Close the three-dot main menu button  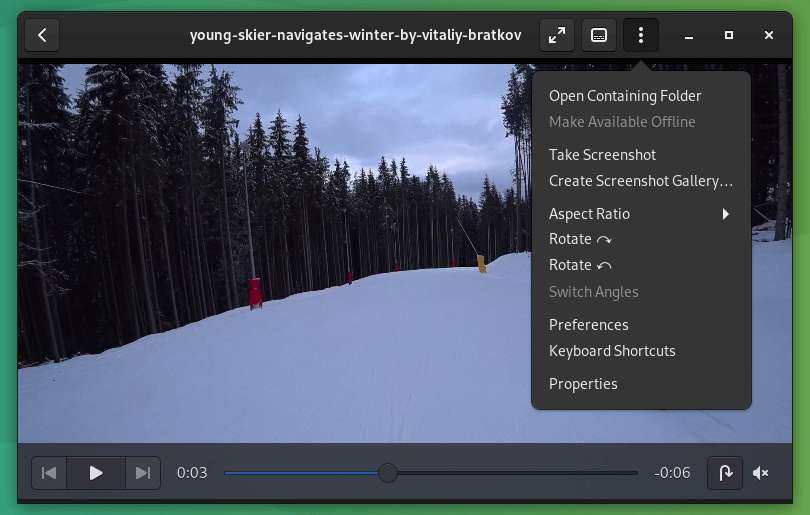641,35
